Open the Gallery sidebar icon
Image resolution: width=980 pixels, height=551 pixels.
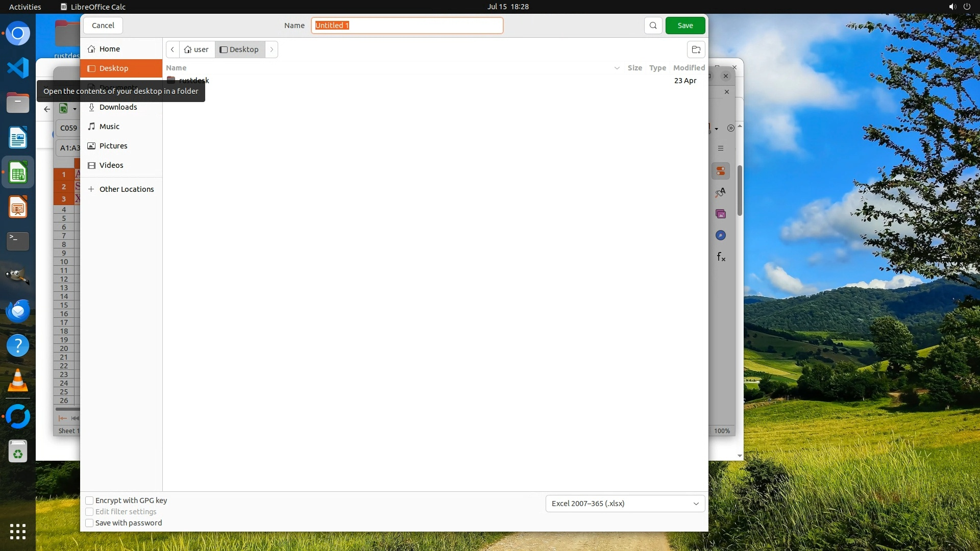[721, 214]
